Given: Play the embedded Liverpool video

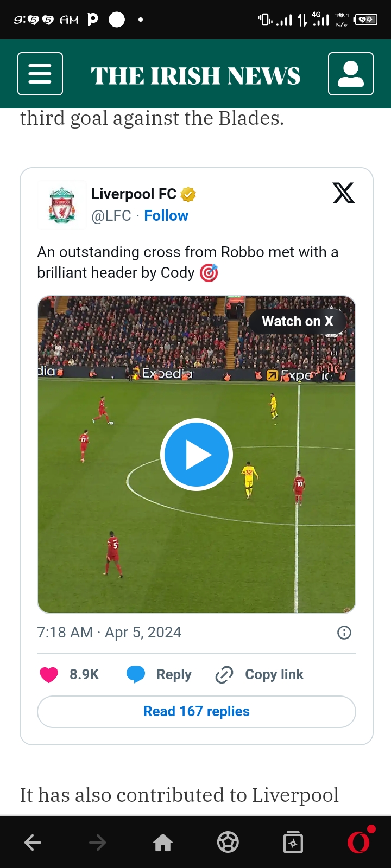Looking at the screenshot, I should pyautogui.click(x=197, y=455).
